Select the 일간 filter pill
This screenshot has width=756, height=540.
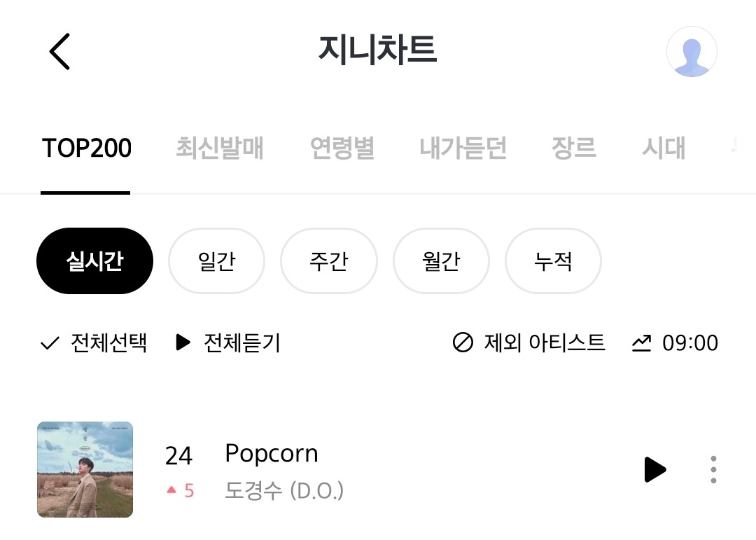tap(217, 261)
